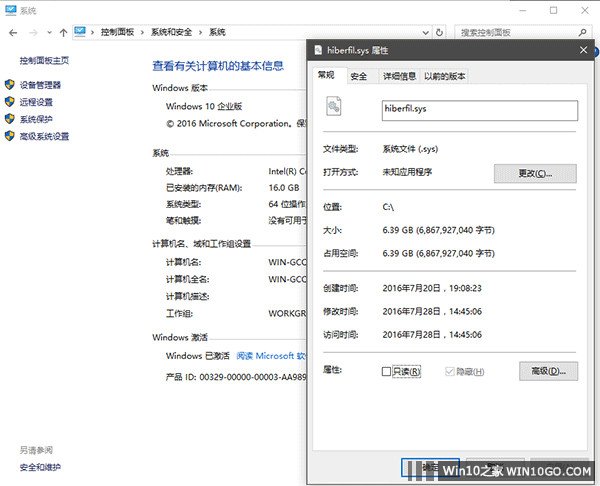Refresh the System control panel page
600x486 pixels.
439,33
